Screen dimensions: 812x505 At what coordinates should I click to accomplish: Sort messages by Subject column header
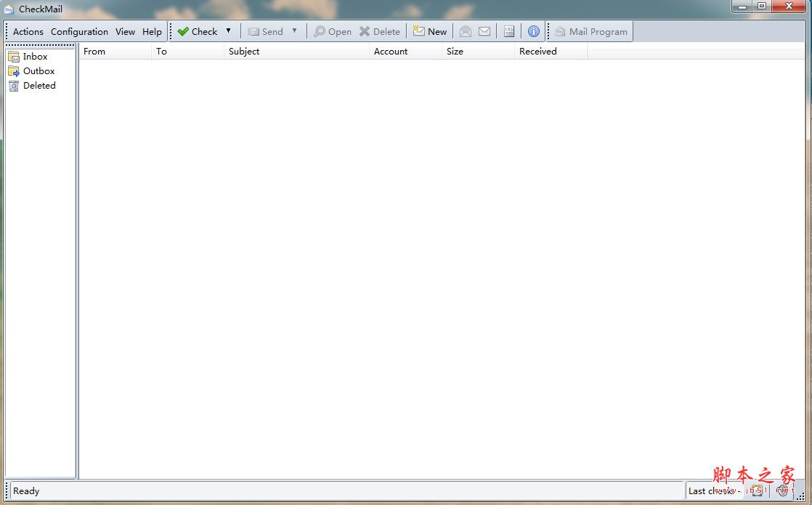[x=296, y=52]
